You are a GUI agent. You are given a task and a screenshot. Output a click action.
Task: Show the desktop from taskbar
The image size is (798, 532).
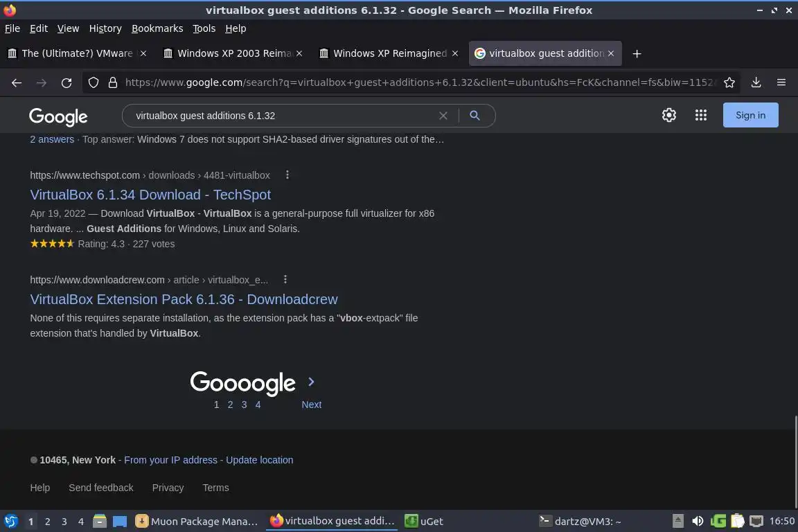(120, 522)
